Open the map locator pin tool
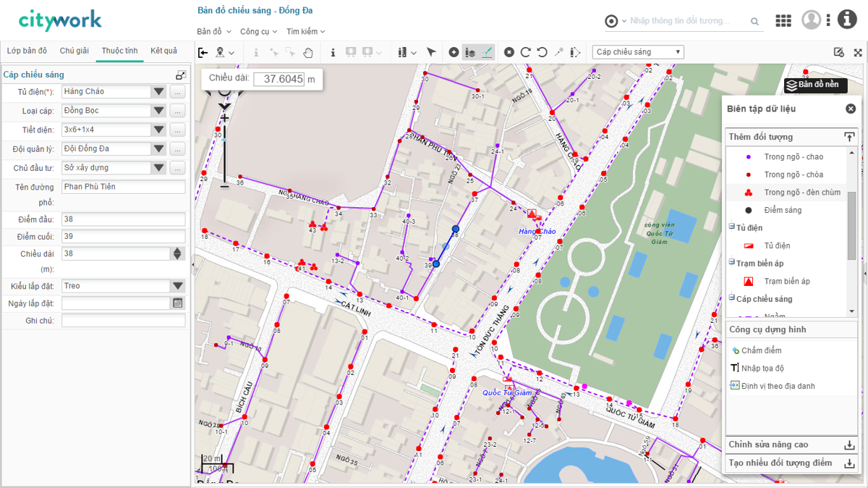 coord(221,52)
